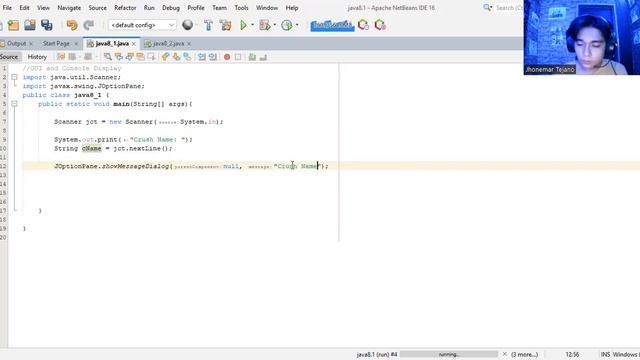This screenshot has width=640, height=360.
Task: Open the Source menu
Action: click(98, 8)
